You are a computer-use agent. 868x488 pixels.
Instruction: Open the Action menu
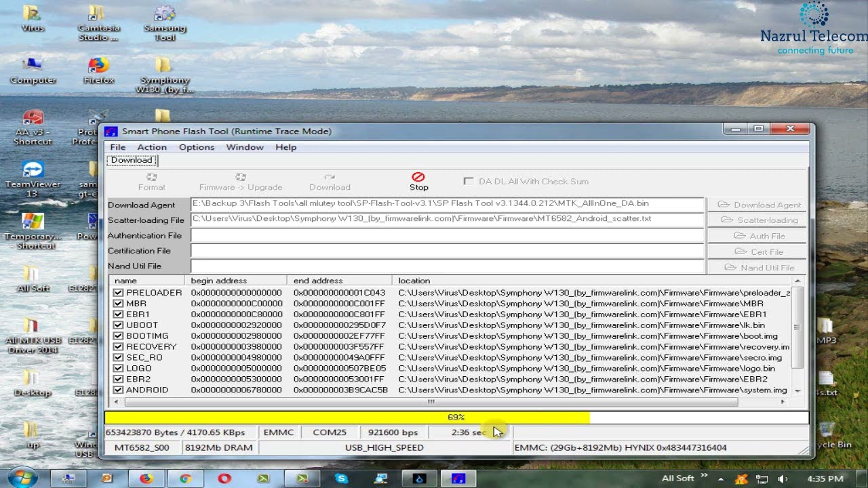pos(152,147)
